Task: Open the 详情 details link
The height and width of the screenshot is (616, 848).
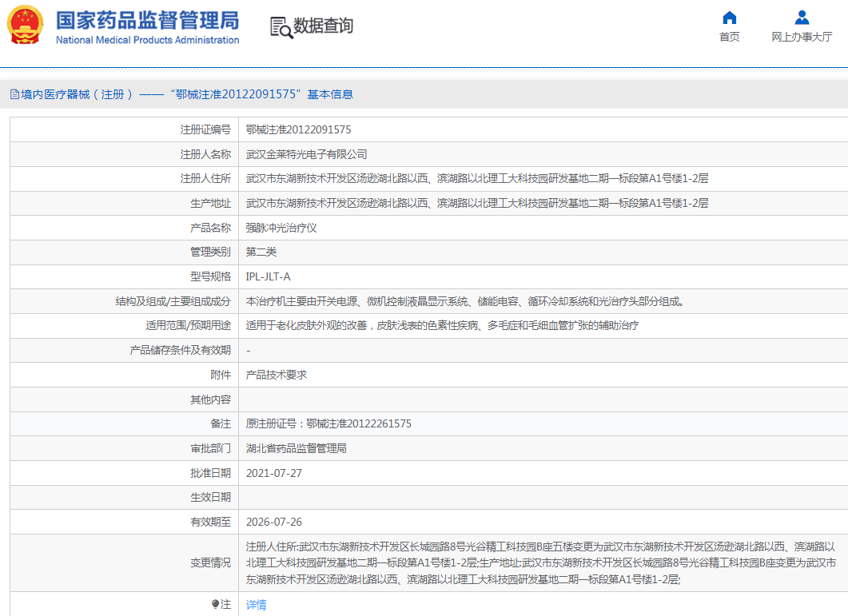Action: (256, 605)
